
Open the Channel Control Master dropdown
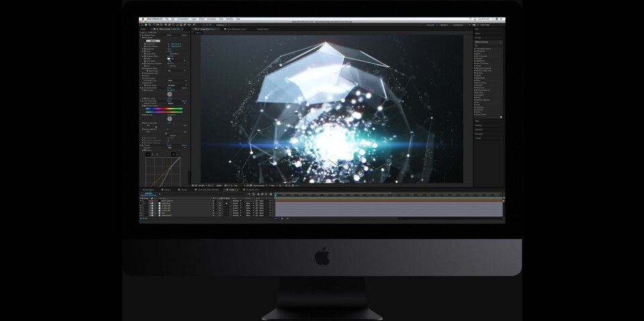[176, 103]
